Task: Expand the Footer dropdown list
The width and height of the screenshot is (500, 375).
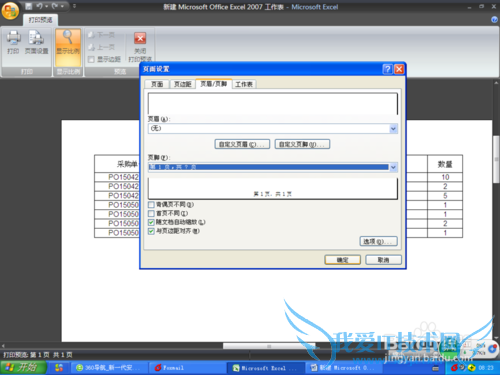Action: click(x=393, y=167)
